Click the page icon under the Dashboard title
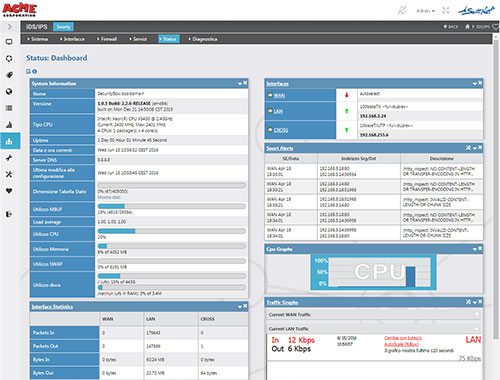The image size is (500, 380). pyautogui.click(x=28, y=71)
